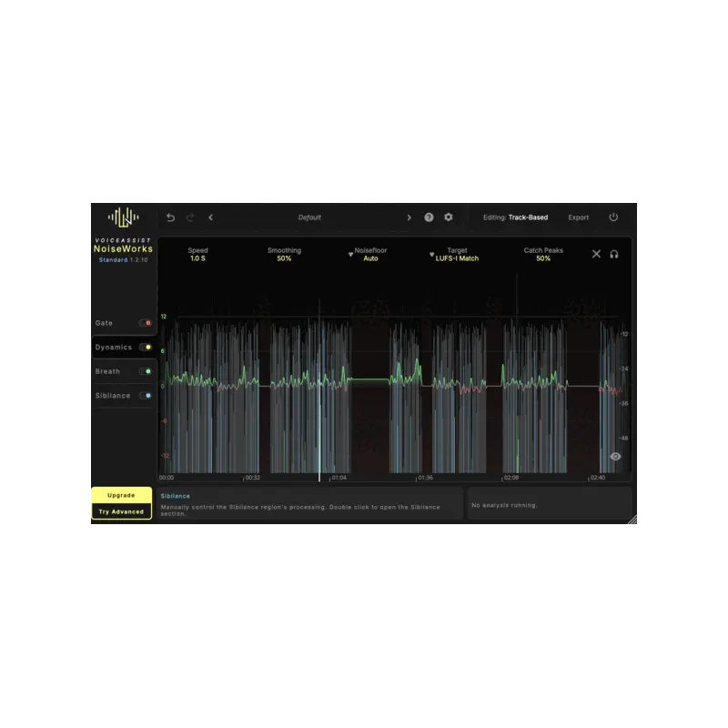The height and width of the screenshot is (728, 728).
Task: Toggle the Breath switch
Action: (x=146, y=371)
